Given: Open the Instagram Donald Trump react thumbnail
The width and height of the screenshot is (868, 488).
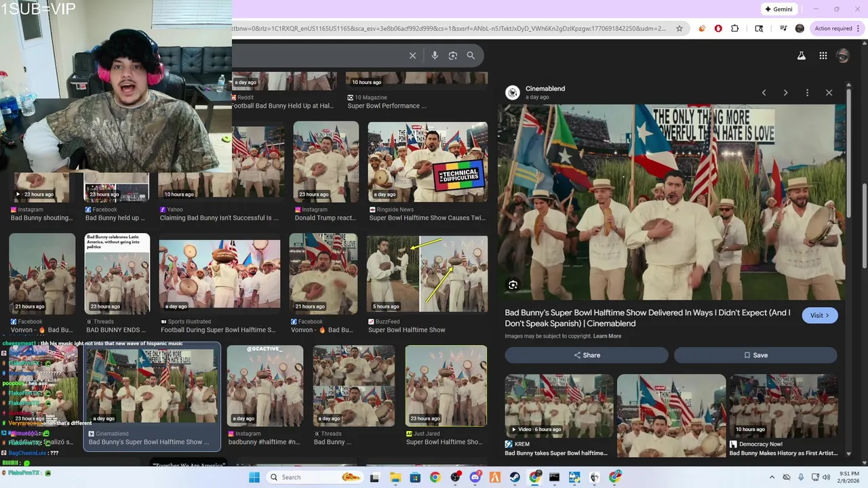Looking at the screenshot, I should (x=325, y=162).
